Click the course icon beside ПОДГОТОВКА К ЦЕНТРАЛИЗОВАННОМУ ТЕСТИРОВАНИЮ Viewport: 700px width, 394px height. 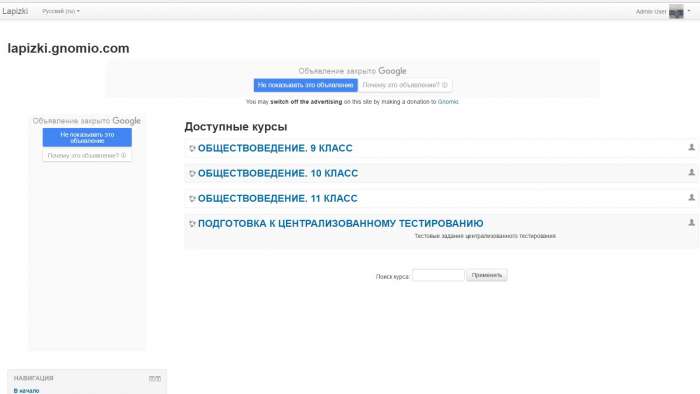coord(192,224)
